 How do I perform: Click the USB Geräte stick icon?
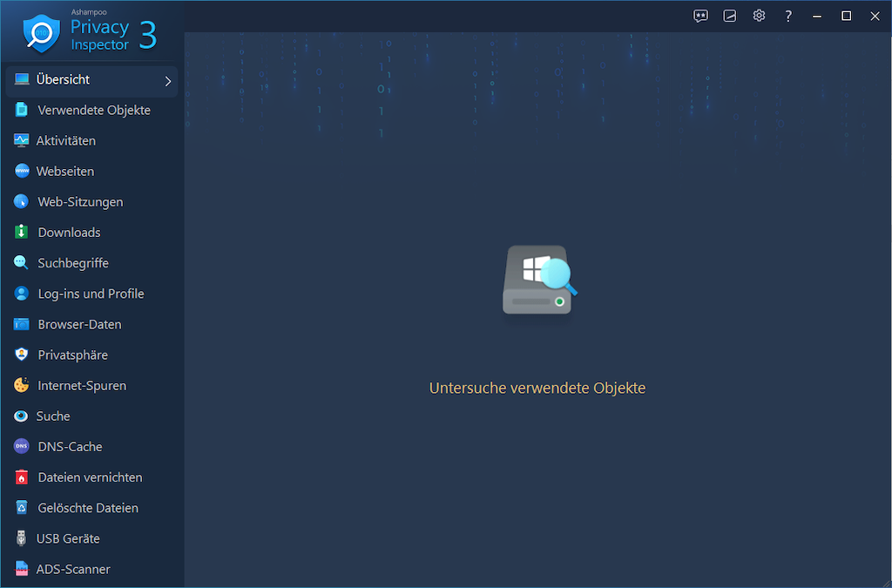tap(22, 538)
